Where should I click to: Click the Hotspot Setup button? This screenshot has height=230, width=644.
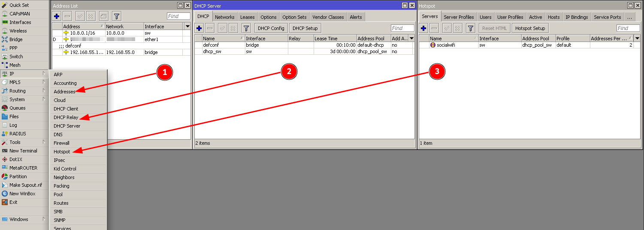point(530,28)
